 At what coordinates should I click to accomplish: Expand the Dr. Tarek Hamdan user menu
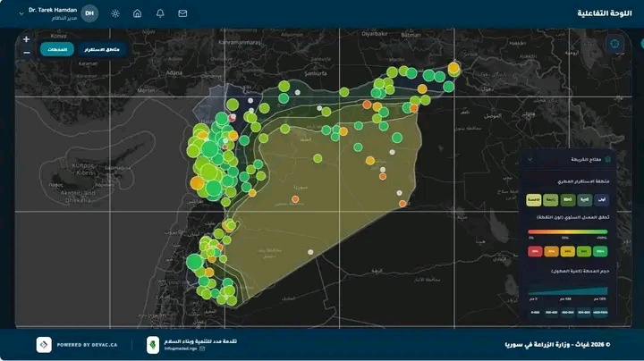(x=21, y=13)
